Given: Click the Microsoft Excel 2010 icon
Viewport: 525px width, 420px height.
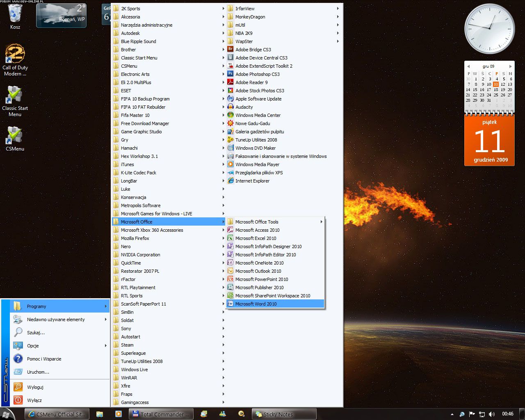Looking at the screenshot, I should (x=231, y=238).
